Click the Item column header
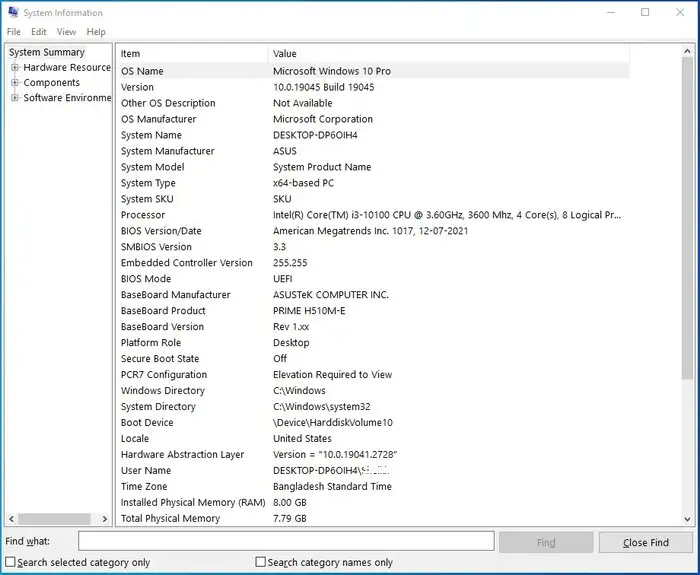Viewport: 700px width, 575px height. pos(192,54)
